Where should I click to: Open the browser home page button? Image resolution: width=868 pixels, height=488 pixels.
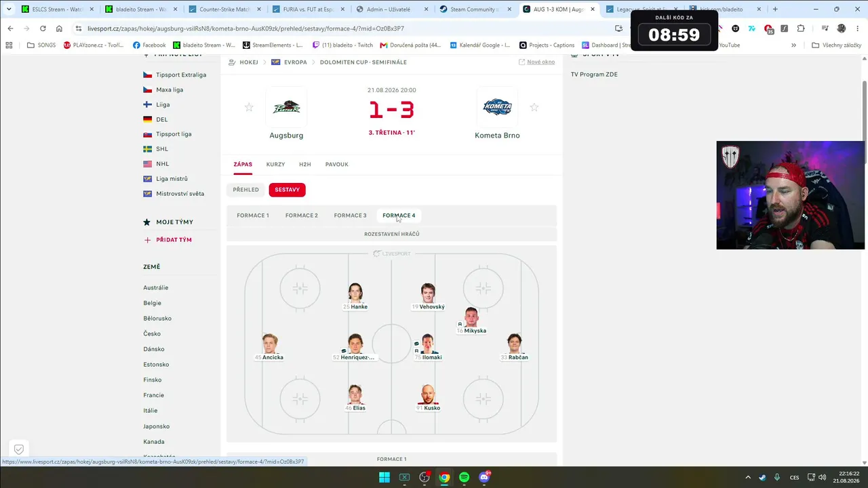point(59,28)
